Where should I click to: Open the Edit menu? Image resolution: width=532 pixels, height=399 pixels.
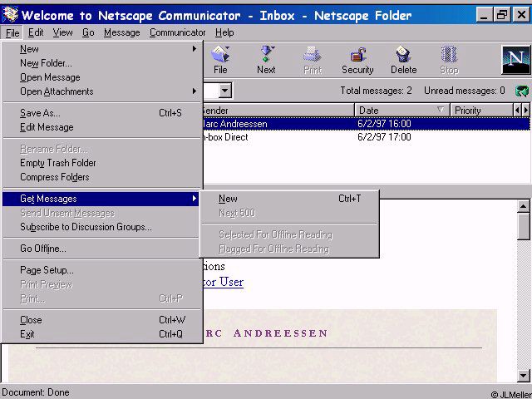coord(36,32)
